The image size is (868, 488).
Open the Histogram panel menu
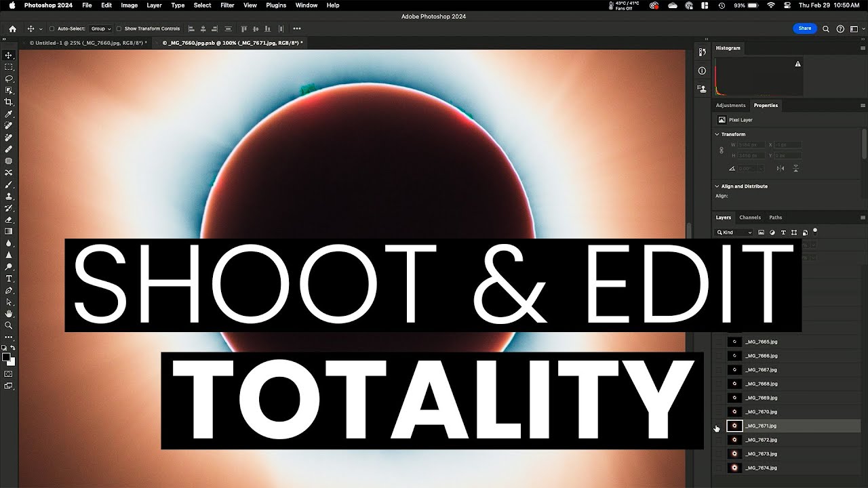[x=863, y=48]
